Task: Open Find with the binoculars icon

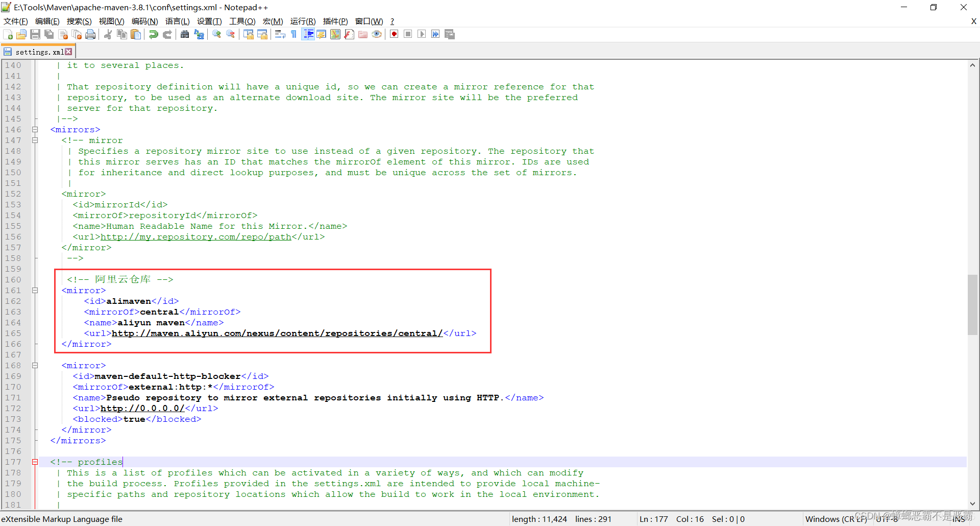Action: pos(185,34)
